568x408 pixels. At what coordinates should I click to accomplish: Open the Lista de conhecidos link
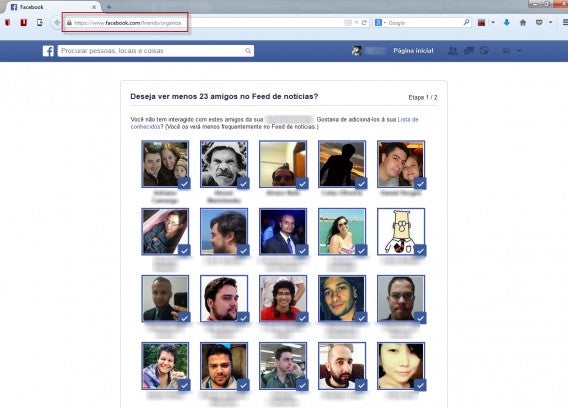[274, 123]
